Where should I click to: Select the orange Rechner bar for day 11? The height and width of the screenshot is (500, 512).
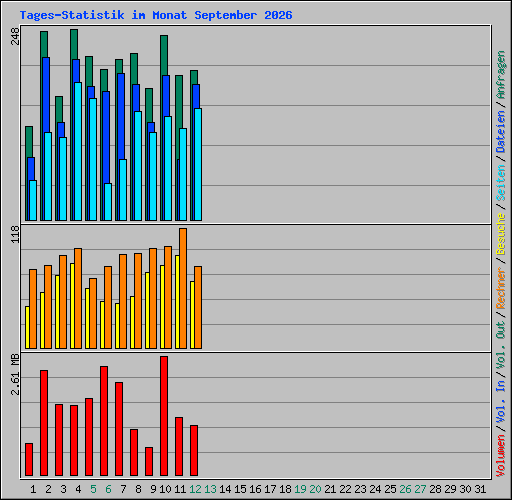pos(183,289)
